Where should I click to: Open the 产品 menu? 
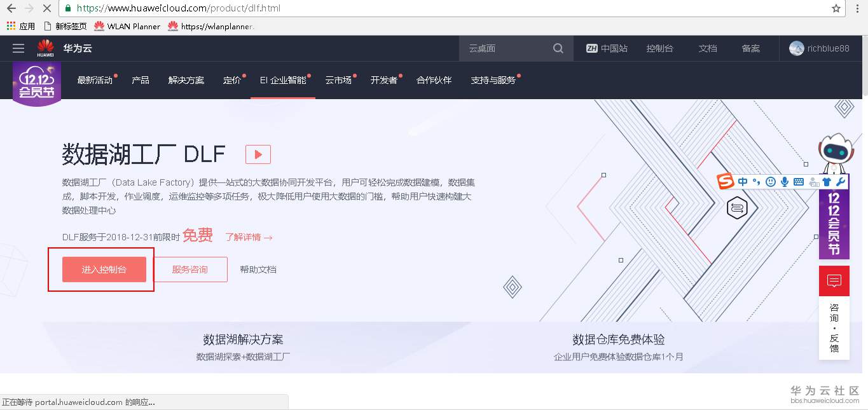(141, 80)
